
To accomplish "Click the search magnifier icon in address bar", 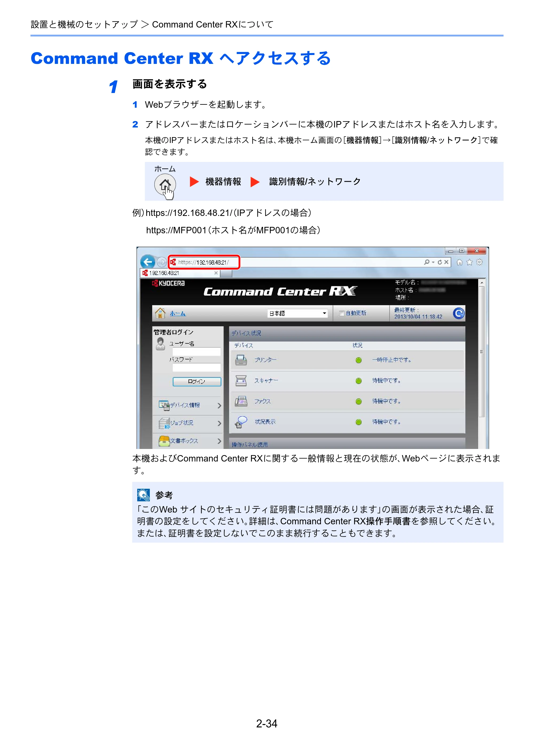I will pos(426,262).
